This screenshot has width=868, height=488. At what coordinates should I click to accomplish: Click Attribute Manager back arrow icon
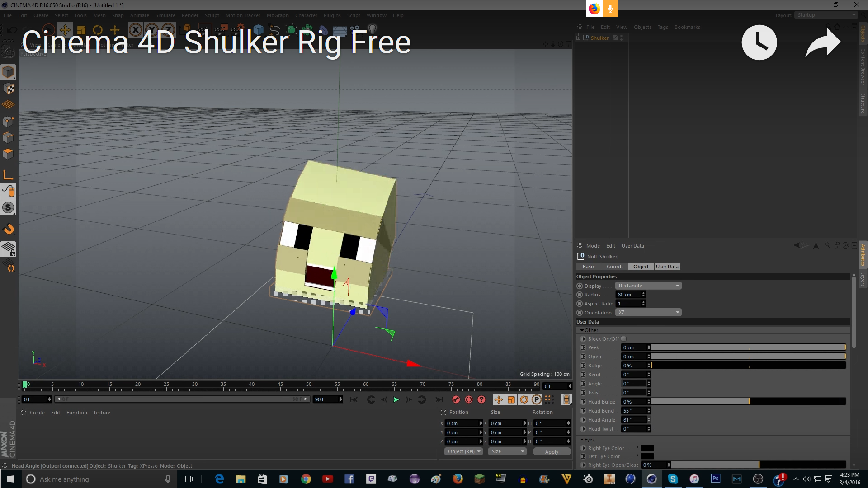click(x=797, y=245)
